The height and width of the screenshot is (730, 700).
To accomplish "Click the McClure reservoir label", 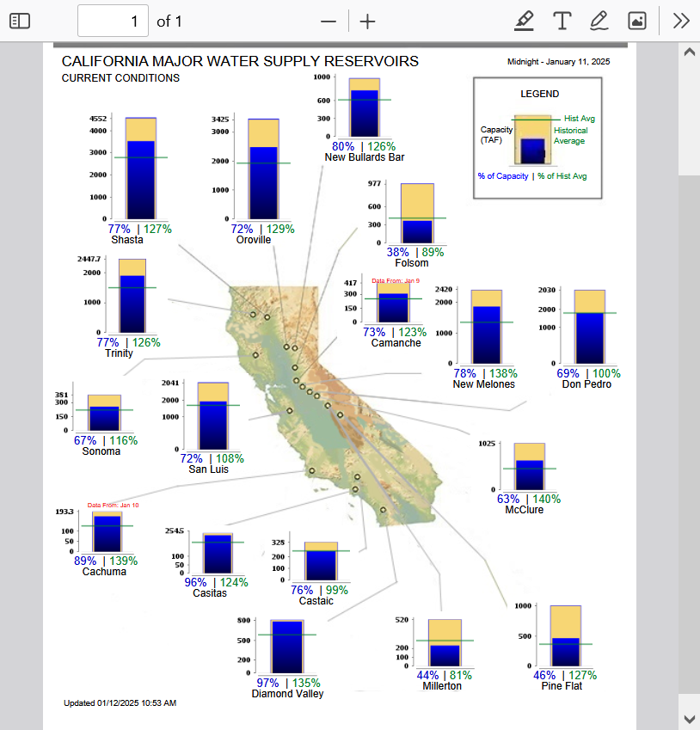I will (x=525, y=510).
